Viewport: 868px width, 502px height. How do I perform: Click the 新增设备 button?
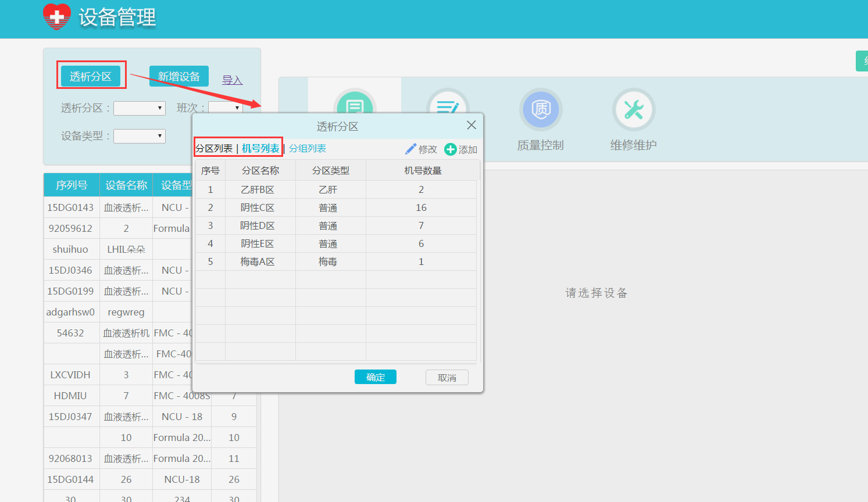tap(178, 76)
